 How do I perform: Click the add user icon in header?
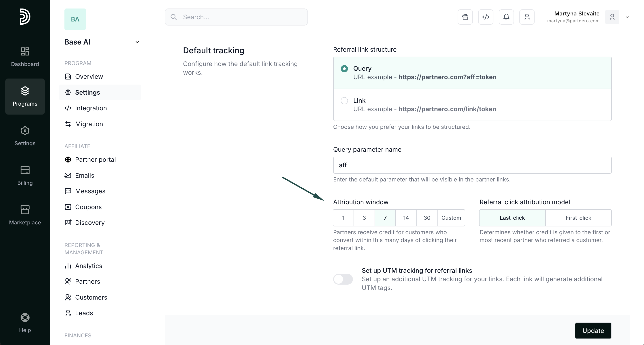click(527, 17)
